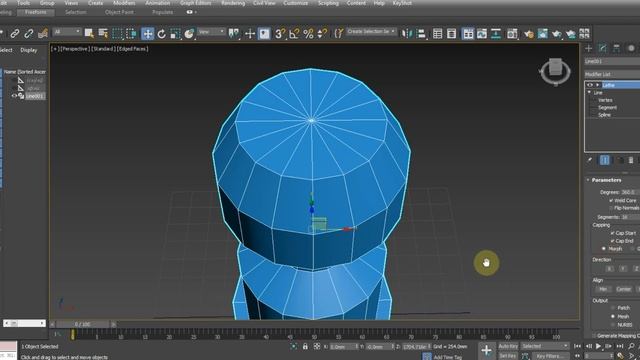
Task: Open the key filter Selected dropdown
Action: click(545, 346)
